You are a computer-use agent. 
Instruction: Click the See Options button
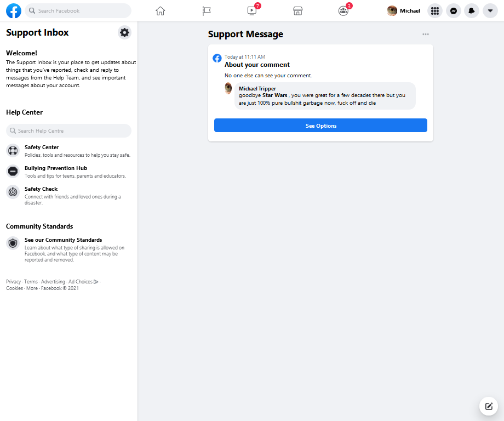(x=320, y=126)
